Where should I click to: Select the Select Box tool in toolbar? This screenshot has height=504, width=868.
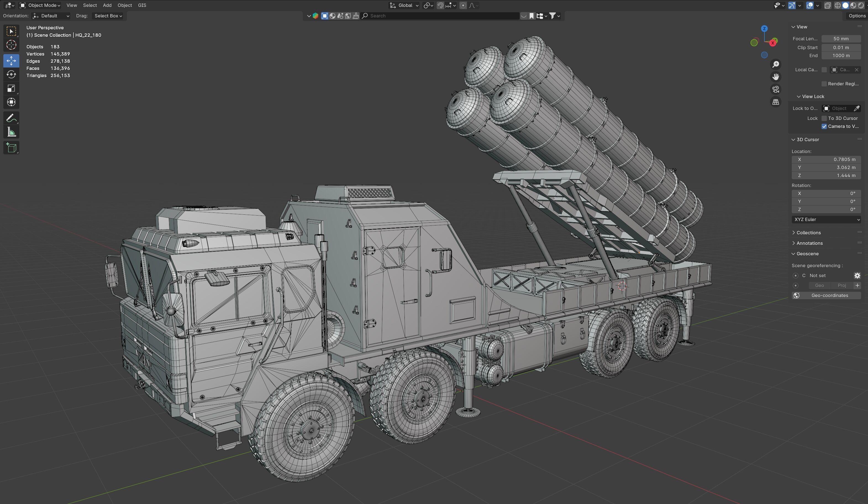point(11,31)
